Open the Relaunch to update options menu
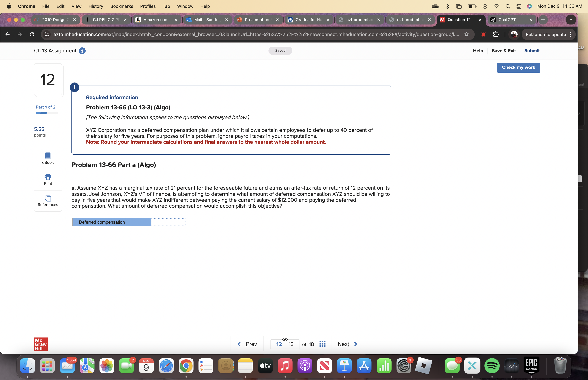588x380 pixels. click(570, 34)
